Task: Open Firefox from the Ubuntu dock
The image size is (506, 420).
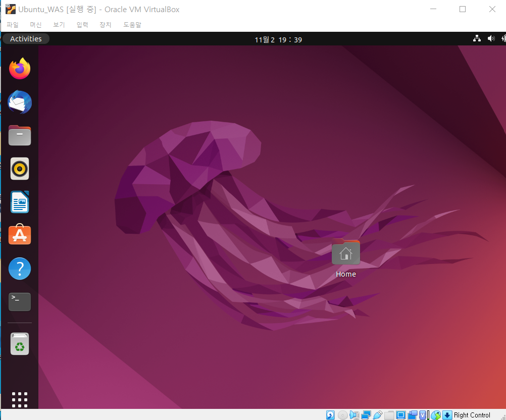Action: [x=20, y=68]
